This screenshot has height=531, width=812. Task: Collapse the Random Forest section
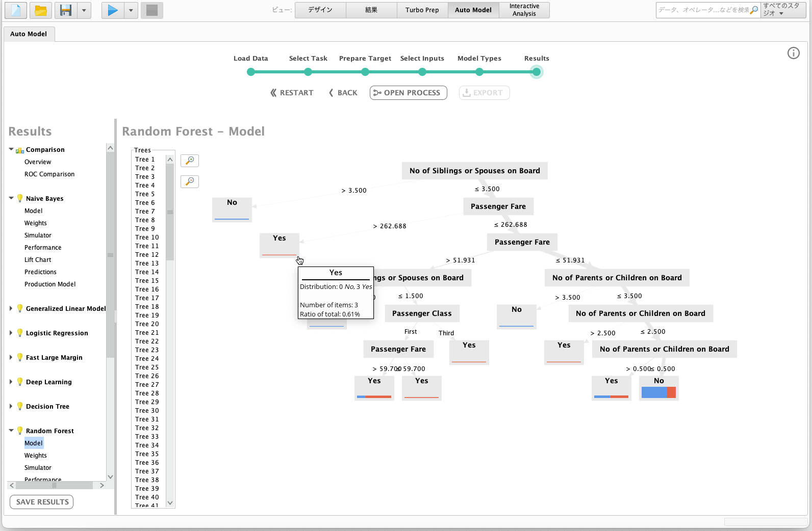click(11, 431)
